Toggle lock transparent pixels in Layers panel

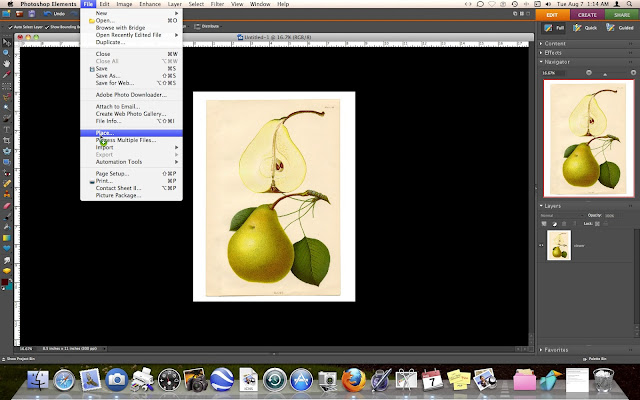tap(597, 224)
